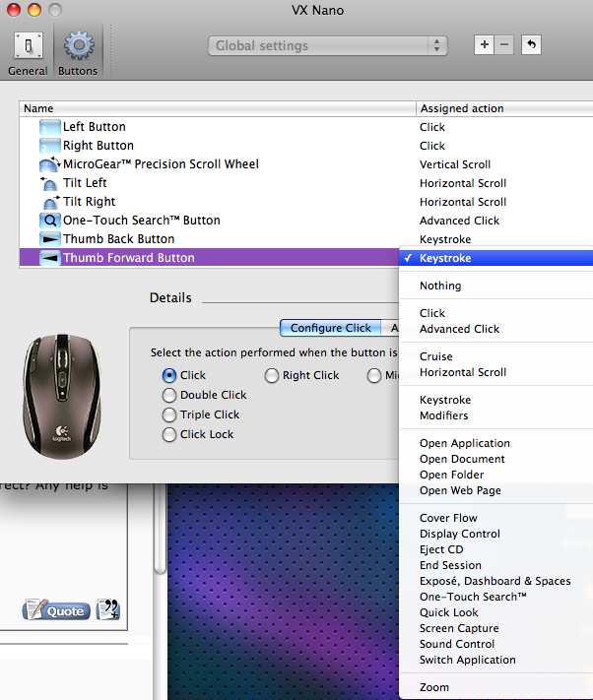Viewport: 593px width, 700px height.
Task: Choose End Session from the menu
Action: pyautogui.click(x=496, y=565)
